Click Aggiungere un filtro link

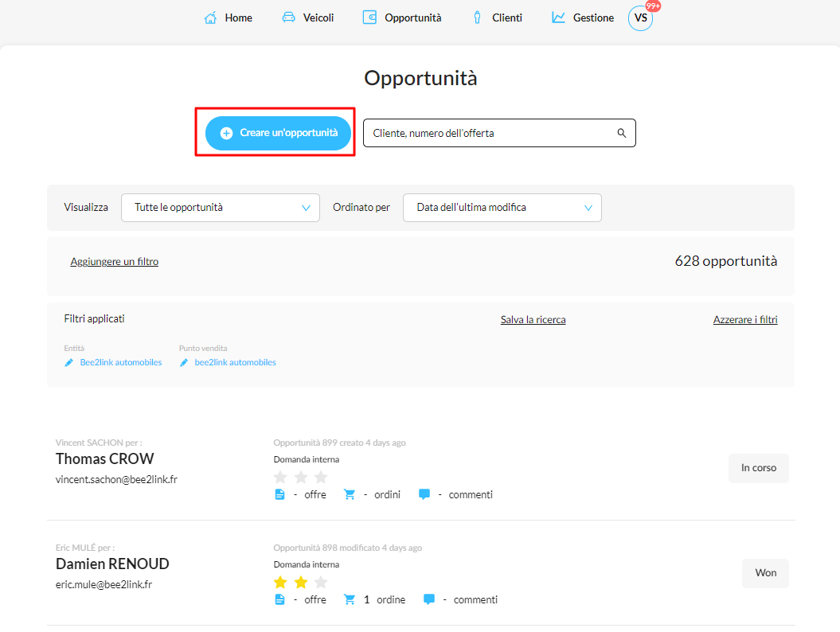(x=114, y=261)
